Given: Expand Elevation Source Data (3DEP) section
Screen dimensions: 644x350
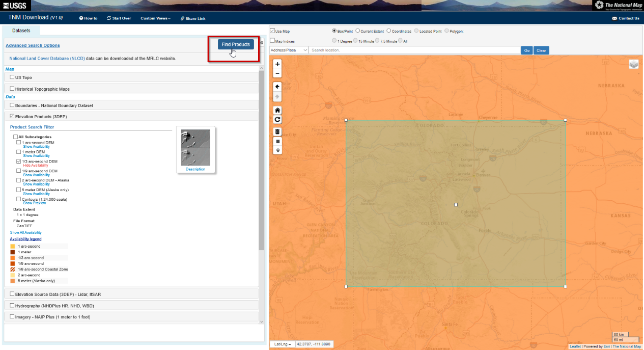Looking at the screenshot, I should 131,294.
